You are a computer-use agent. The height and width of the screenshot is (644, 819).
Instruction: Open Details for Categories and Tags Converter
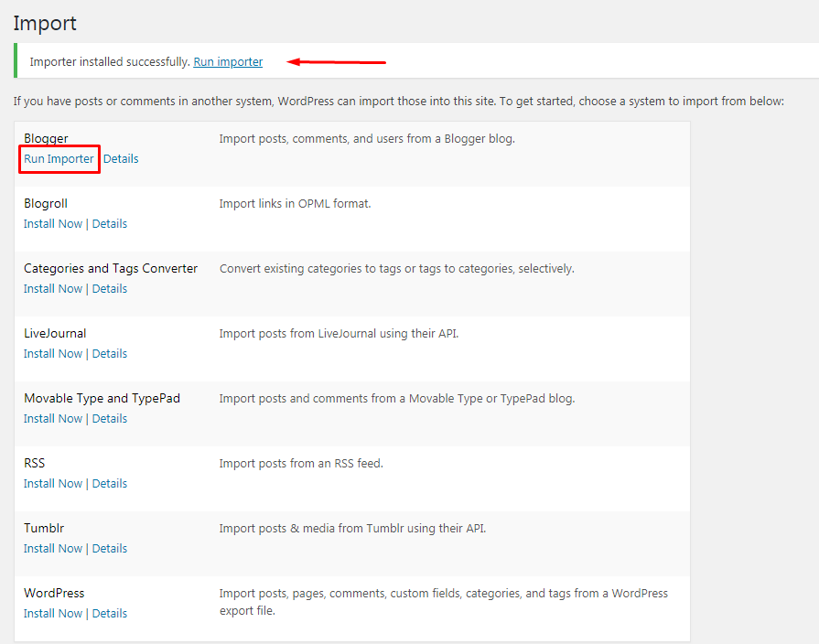(x=110, y=288)
